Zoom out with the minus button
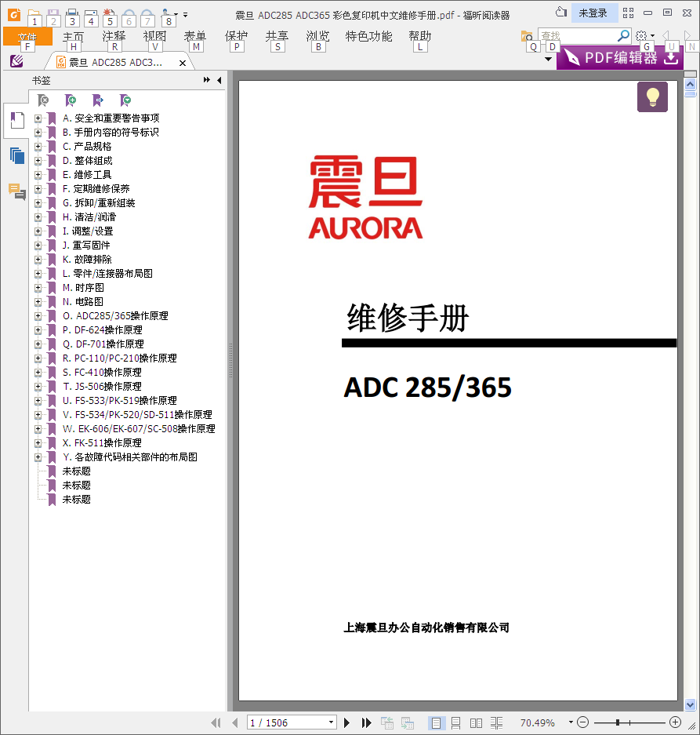Screen dimensions: 700x735 tap(582, 722)
